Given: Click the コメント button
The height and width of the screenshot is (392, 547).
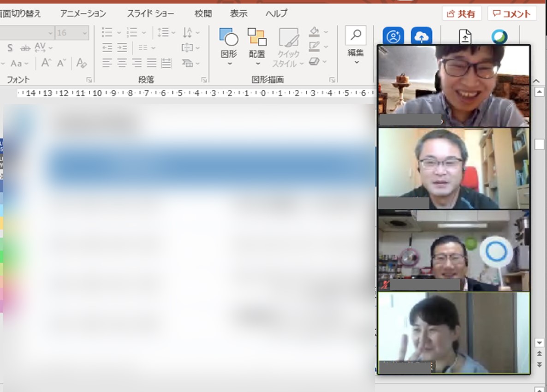Looking at the screenshot, I should 511,14.
